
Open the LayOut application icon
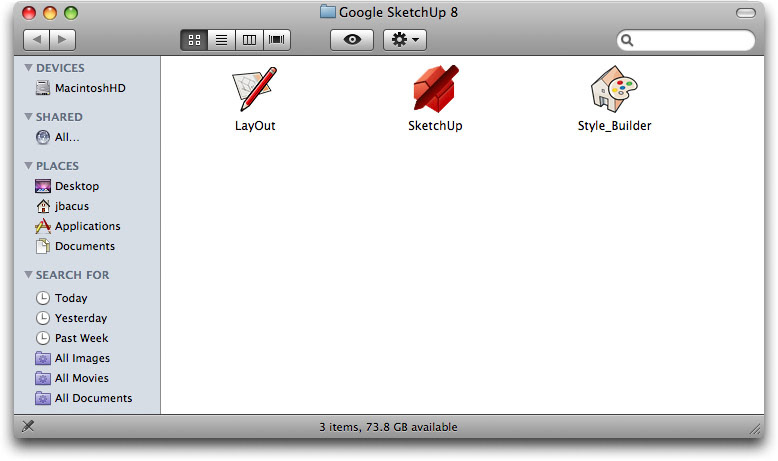[255, 89]
